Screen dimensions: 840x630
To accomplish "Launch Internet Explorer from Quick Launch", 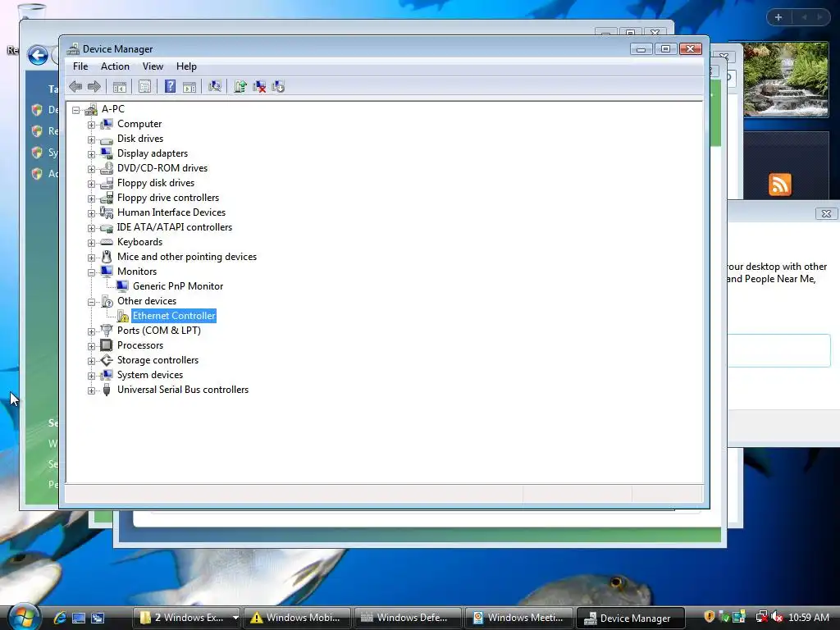I will point(59,618).
